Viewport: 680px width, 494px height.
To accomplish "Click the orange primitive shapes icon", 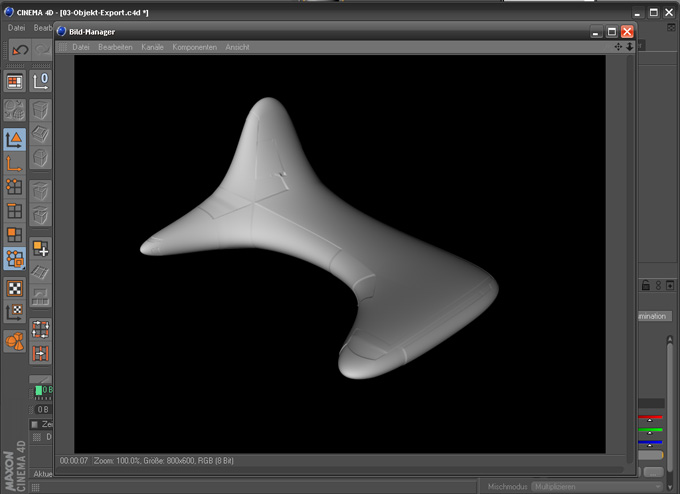I will (x=14, y=341).
